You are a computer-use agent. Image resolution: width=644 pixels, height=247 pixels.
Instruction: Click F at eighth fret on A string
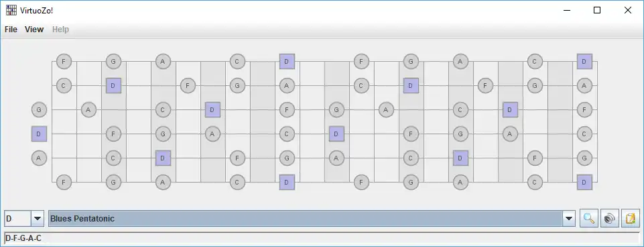(x=237, y=158)
